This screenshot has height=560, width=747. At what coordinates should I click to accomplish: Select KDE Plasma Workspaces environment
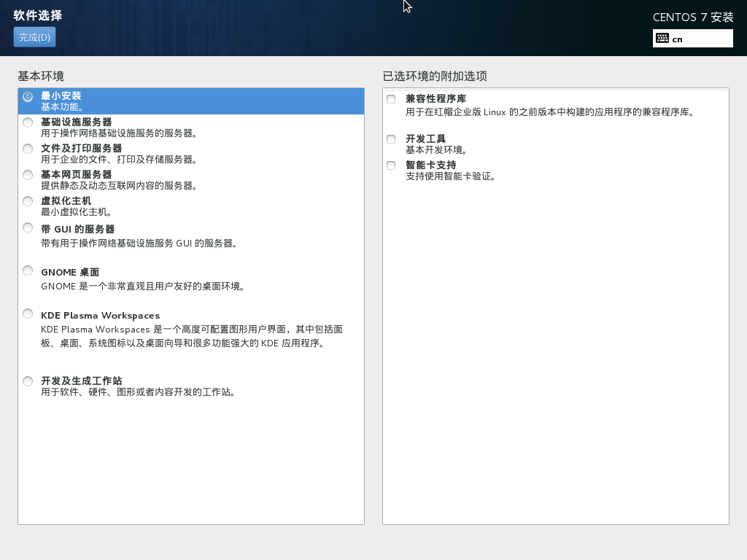(27, 313)
